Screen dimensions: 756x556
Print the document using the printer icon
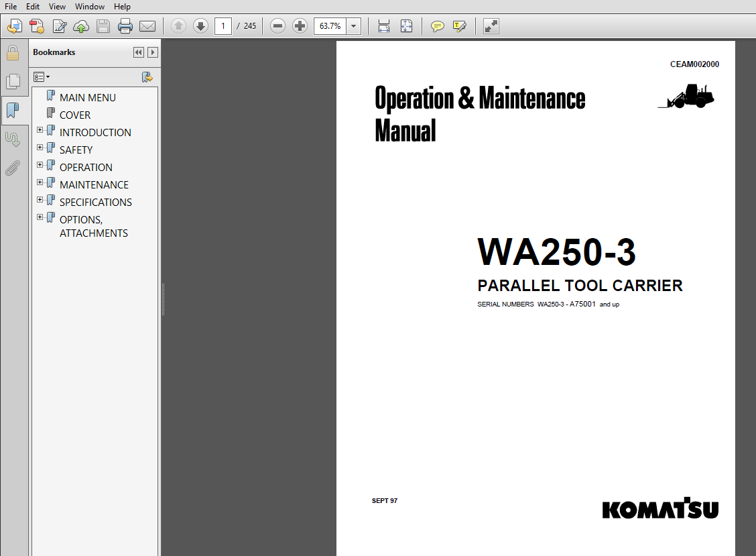(x=125, y=26)
